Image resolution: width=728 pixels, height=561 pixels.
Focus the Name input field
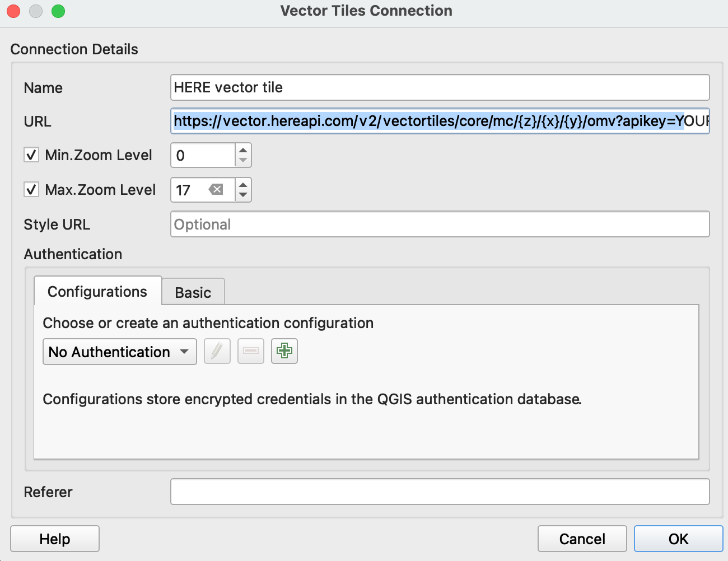(x=440, y=87)
